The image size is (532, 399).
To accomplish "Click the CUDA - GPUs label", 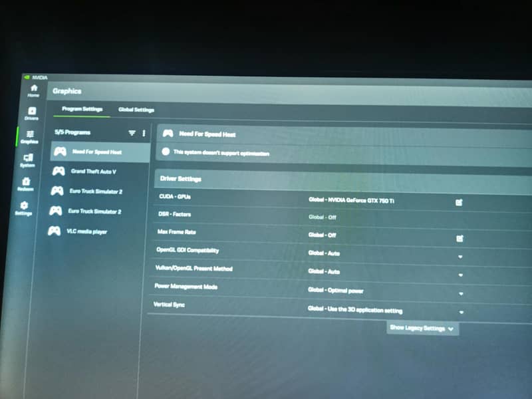I will 175,196.
